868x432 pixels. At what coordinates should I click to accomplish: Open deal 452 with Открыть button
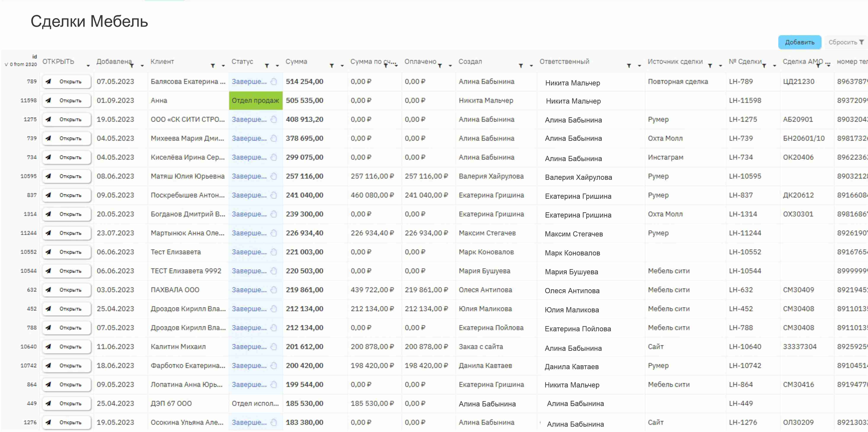click(67, 309)
